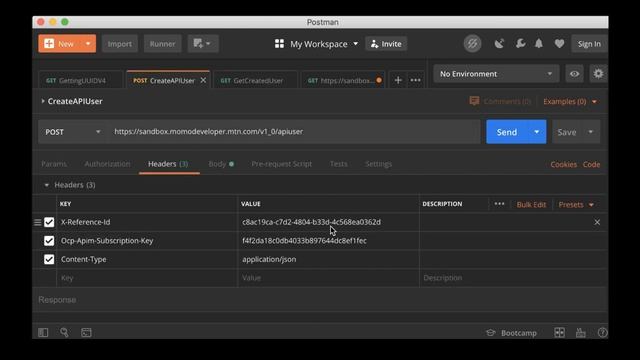Click Sign In
Screen dimensions: 640x360
(589, 44)
